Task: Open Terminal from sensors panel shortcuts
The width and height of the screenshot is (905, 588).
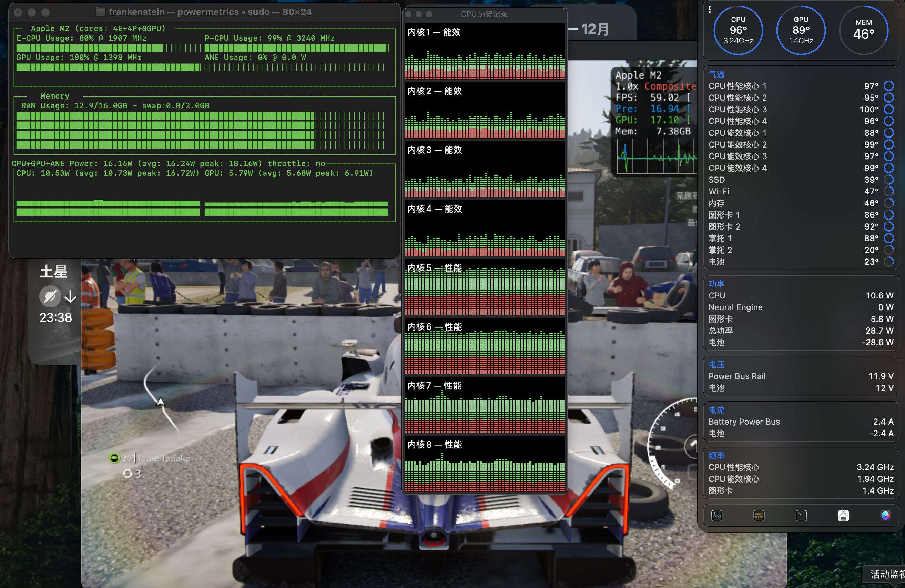Action: [801, 515]
